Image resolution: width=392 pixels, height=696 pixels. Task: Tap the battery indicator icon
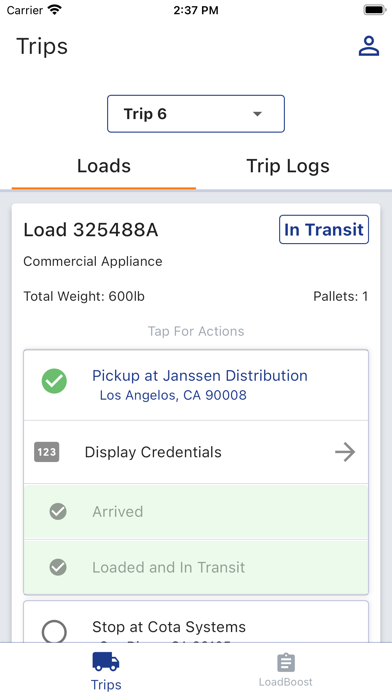pyautogui.click(x=374, y=10)
